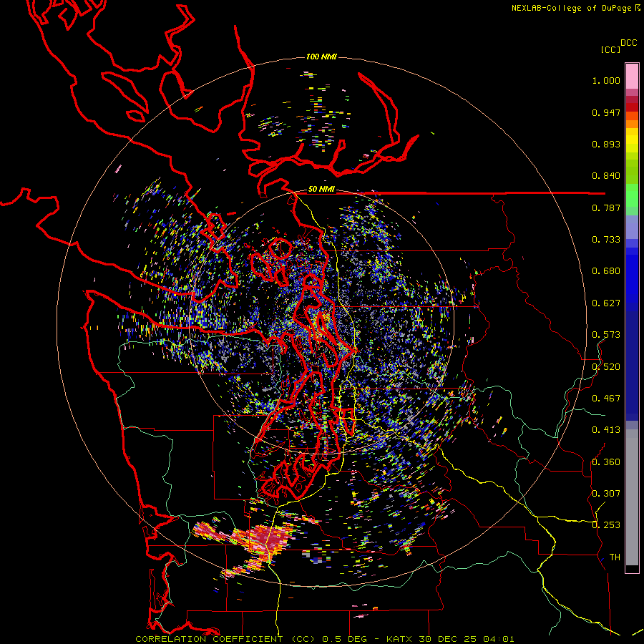Click the NEXLAB-College of DuPage header text
The image size is (644, 644).
point(571,8)
